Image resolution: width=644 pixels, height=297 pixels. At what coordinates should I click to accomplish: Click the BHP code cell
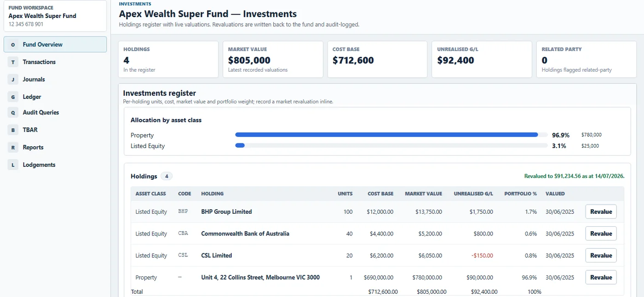tap(183, 212)
